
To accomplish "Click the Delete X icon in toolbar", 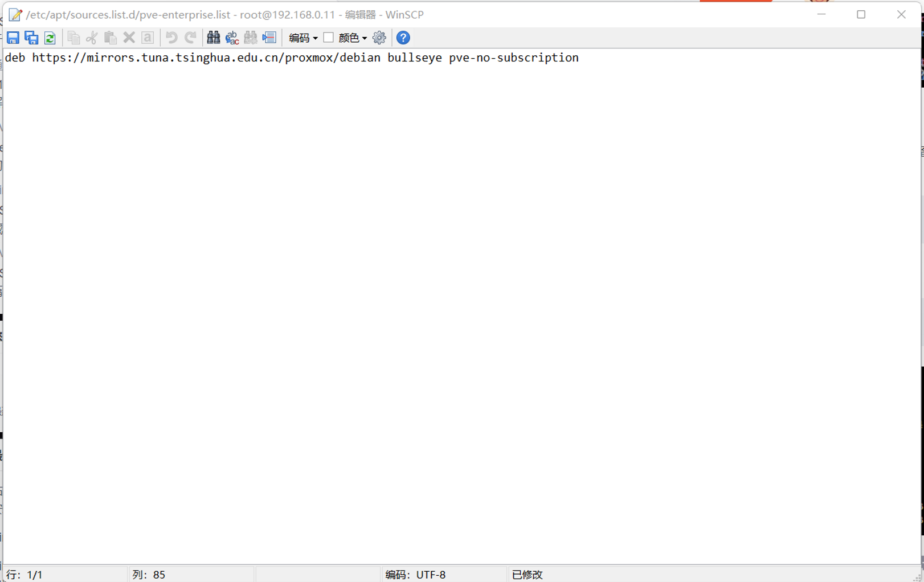I will coord(129,38).
